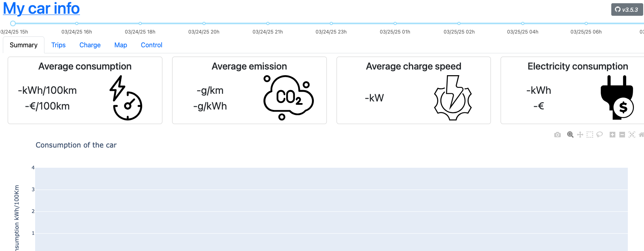The height and width of the screenshot is (251, 644).
Task: Click the electricity plug with dollar icon
Action: tap(617, 98)
